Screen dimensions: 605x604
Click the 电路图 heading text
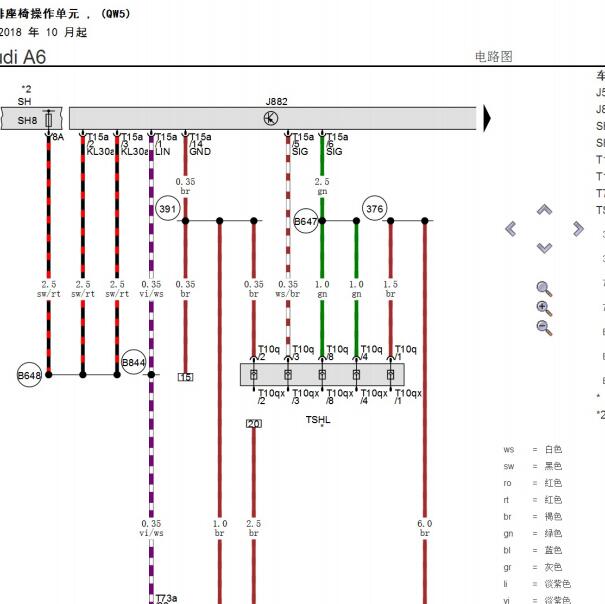pos(493,57)
